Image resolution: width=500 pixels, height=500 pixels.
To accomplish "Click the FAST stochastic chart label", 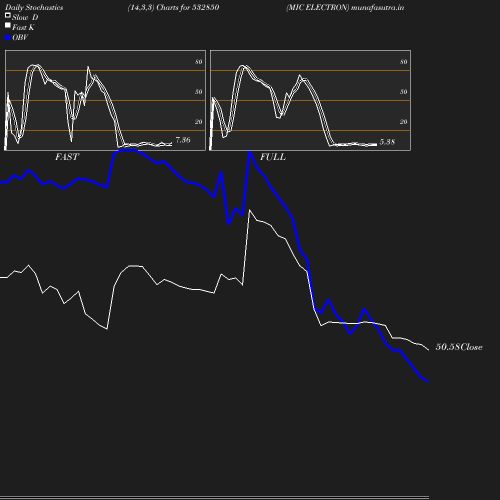I will 67,157.
